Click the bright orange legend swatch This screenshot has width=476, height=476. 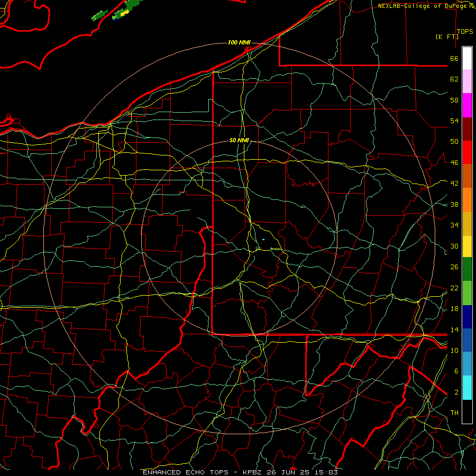[467, 200]
